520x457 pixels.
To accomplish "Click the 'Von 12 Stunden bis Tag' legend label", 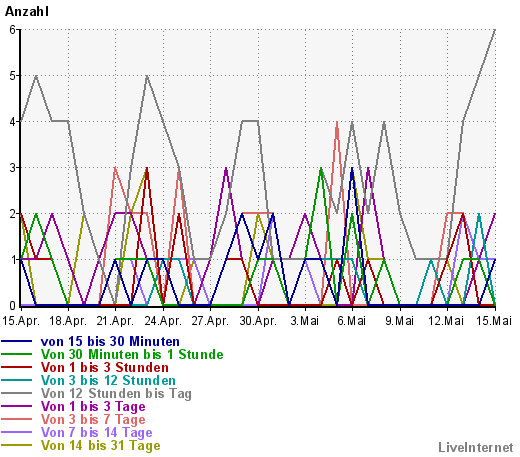I will pos(116,393).
